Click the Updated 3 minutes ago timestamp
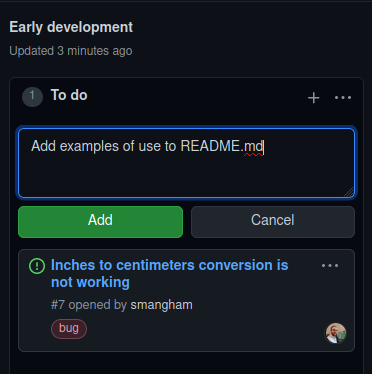The width and height of the screenshot is (372, 374). 71,51
